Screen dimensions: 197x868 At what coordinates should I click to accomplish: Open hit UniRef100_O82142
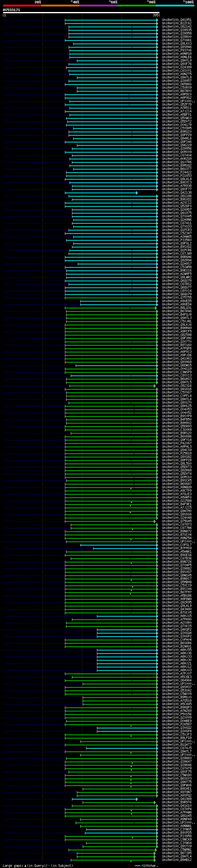[x=176, y=26]
